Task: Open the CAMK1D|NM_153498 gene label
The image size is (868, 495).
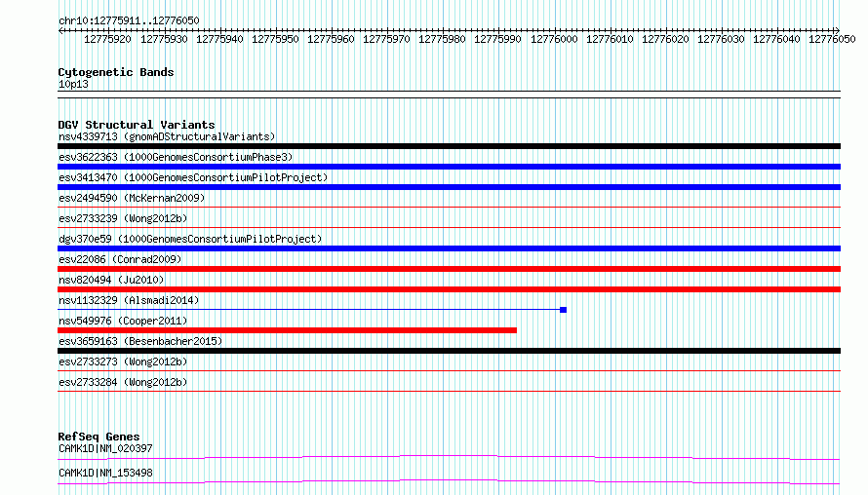Action: 105,473
